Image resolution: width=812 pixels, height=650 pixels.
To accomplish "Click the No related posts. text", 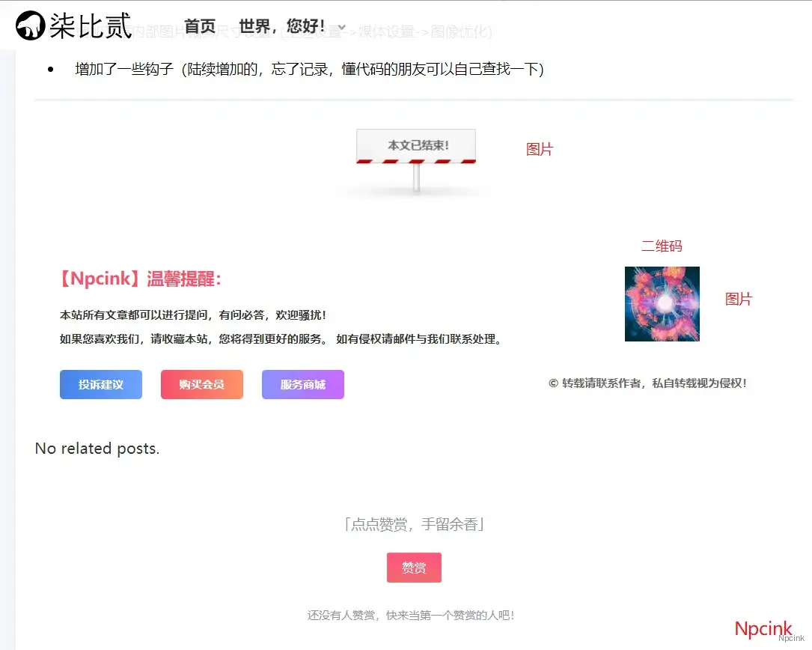I will [97, 449].
